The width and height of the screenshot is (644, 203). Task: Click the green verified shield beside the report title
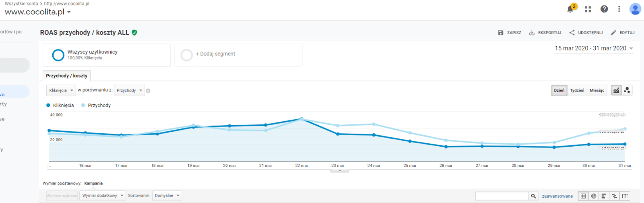tap(134, 33)
